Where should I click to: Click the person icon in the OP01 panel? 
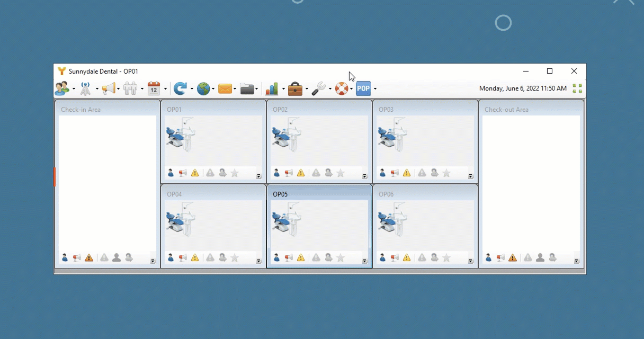(x=171, y=173)
